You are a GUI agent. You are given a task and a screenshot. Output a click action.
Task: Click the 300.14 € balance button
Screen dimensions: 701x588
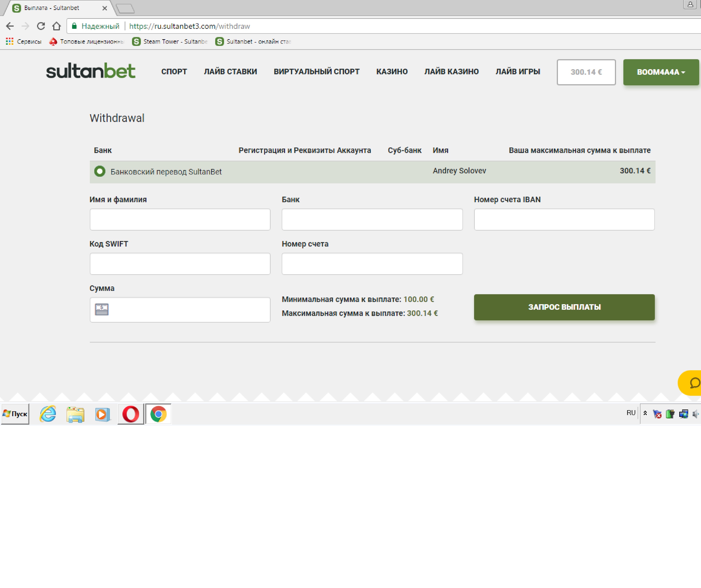(586, 72)
